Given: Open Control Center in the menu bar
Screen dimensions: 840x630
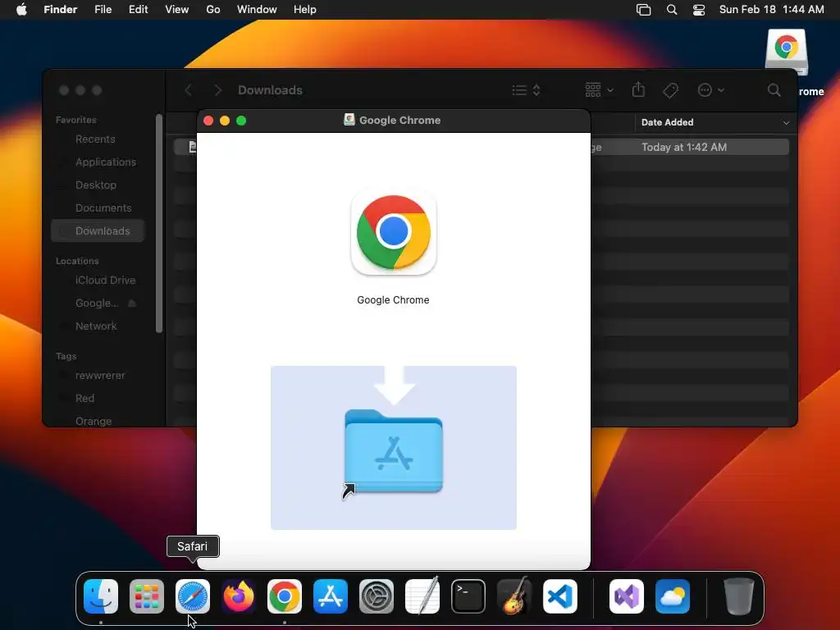Looking at the screenshot, I should click(699, 10).
